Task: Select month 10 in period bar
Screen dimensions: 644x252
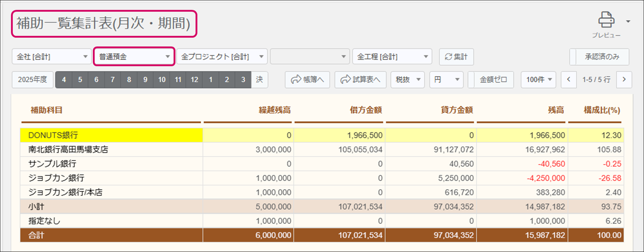Action: pos(162,80)
